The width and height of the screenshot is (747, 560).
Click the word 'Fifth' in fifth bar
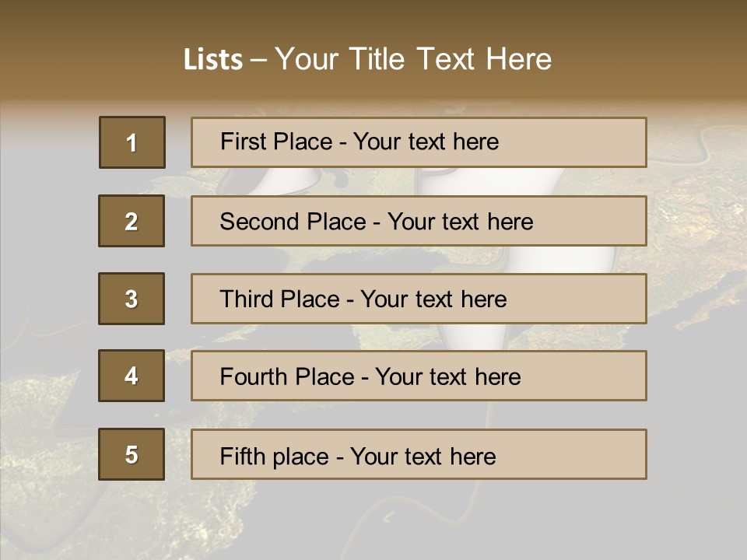(x=242, y=457)
